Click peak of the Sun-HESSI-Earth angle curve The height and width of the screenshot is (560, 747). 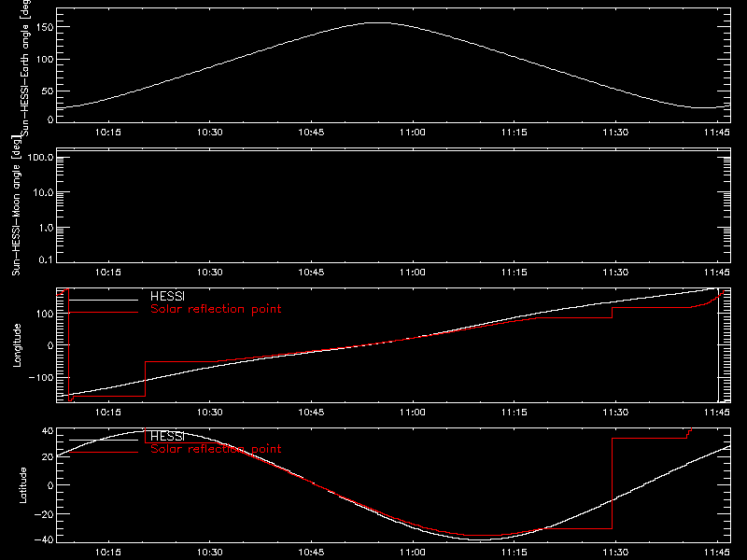[379, 22]
